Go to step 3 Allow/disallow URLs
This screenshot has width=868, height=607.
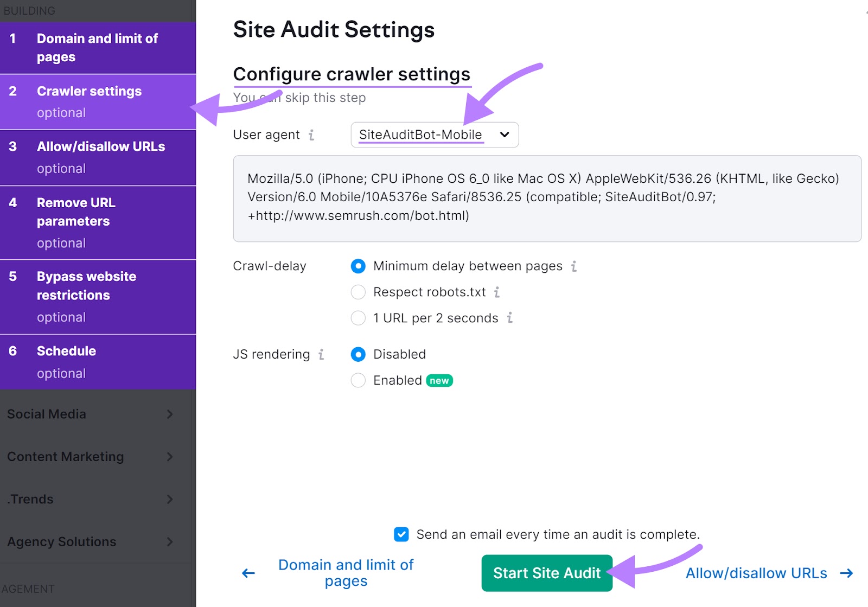(x=98, y=157)
